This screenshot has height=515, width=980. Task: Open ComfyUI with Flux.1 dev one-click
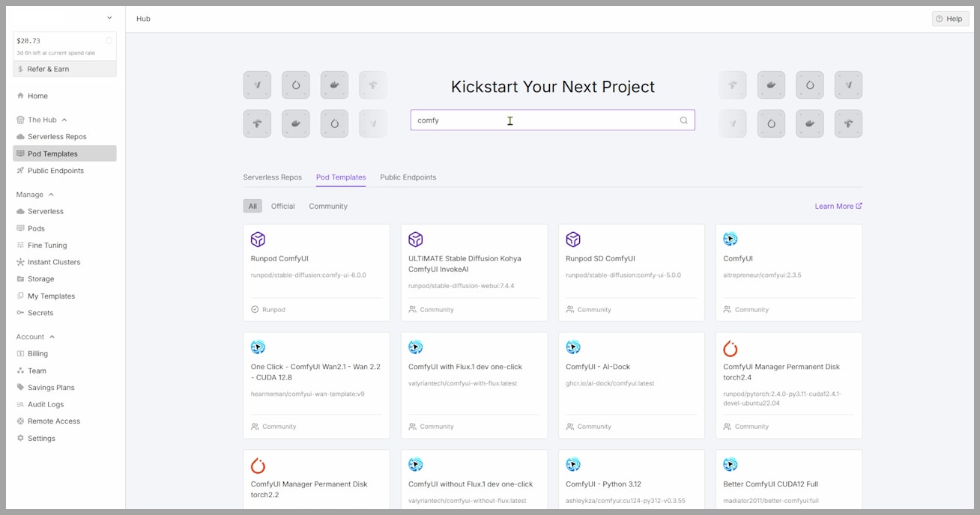click(474, 386)
